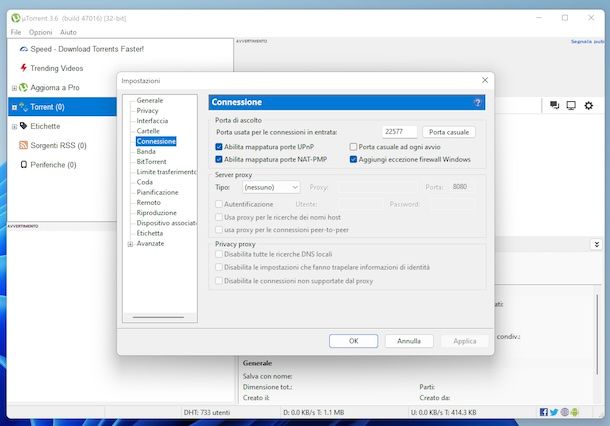
Task: Toggle Aggiungi eccezione firewall Windows checkbox
Action: coord(353,159)
